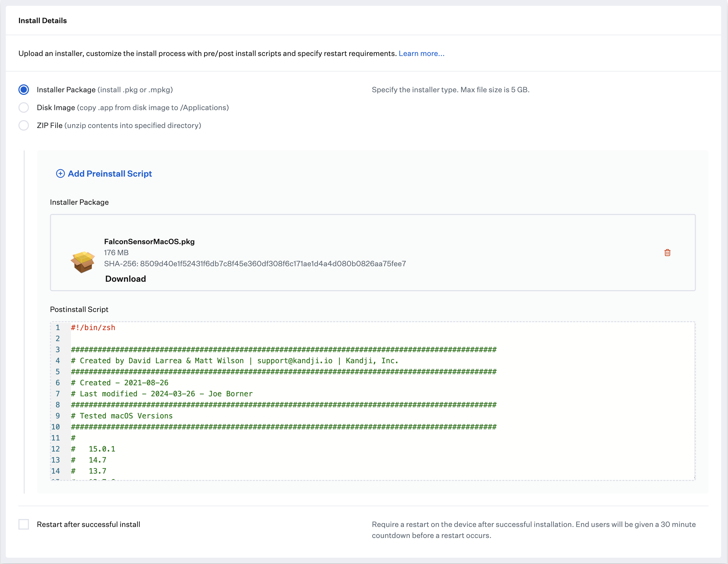Image resolution: width=728 pixels, height=564 pixels.
Task: Click the #!/bin/zsh shebang line
Action: [93, 327]
